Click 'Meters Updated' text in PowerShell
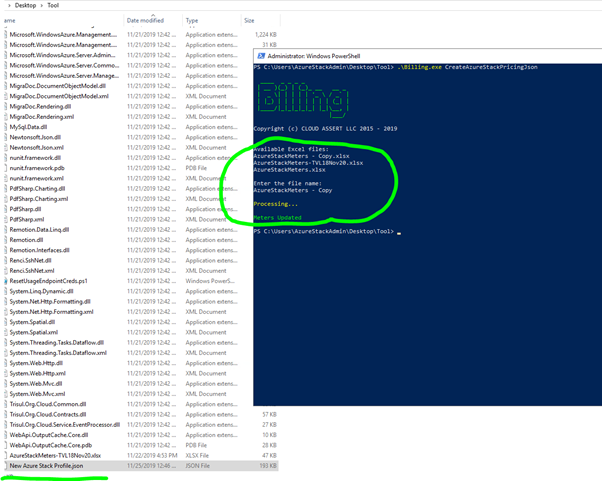602x481 pixels. tap(278, 218)
